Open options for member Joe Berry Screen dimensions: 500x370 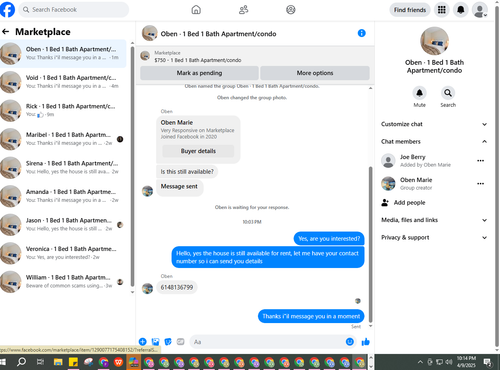(x=480, y=161)
